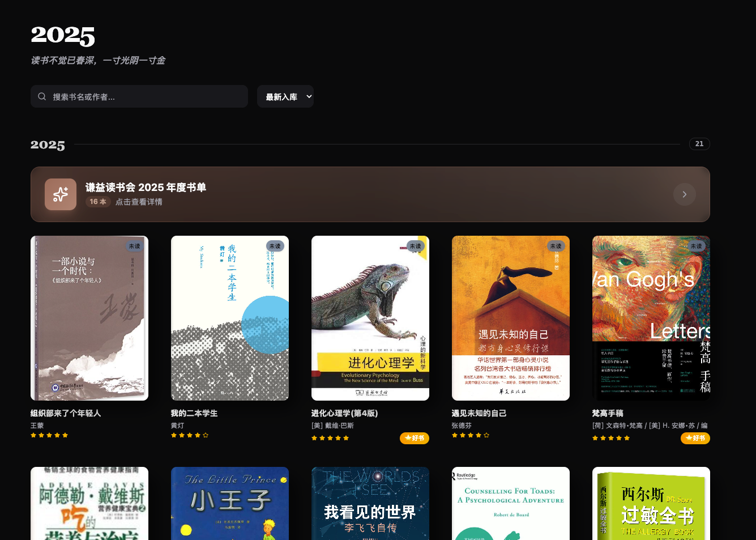Open the 西尔斯过敏全书 book cover

click(651, 503)
